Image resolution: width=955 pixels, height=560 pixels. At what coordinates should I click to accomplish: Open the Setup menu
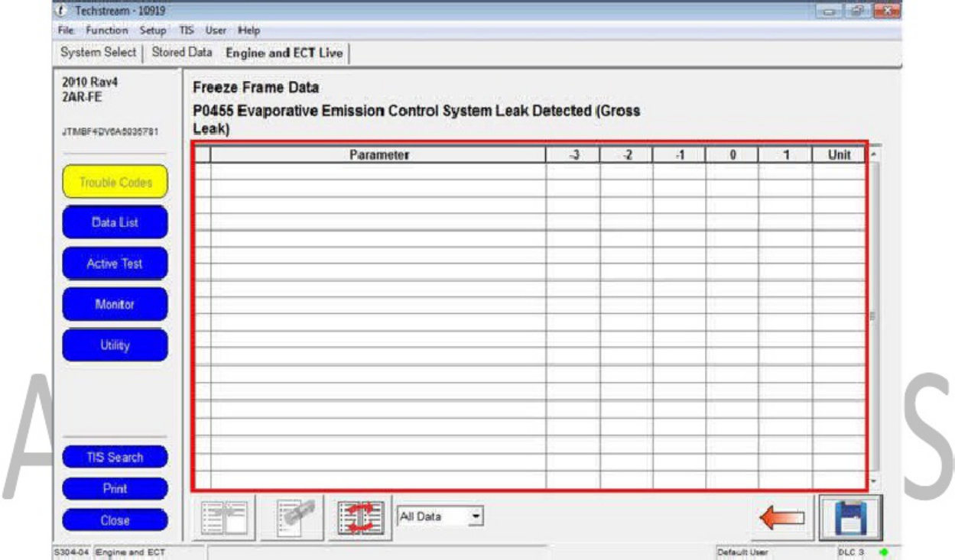(153, 31)
